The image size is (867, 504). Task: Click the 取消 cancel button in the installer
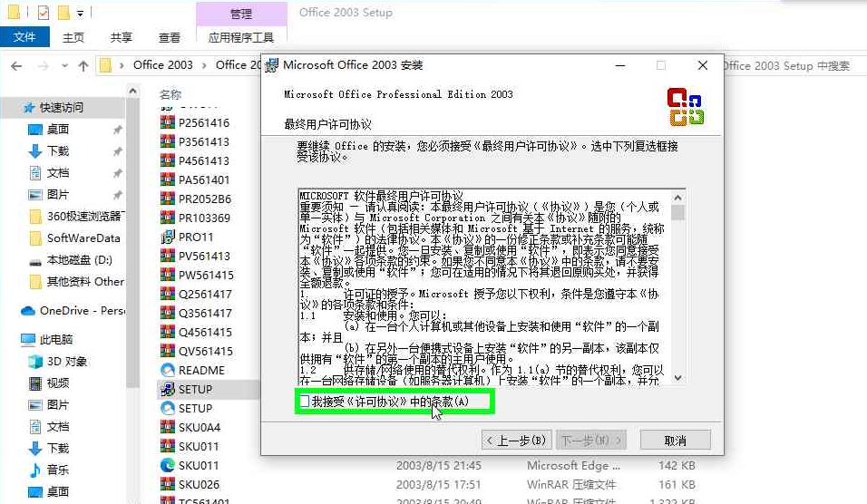675,441
